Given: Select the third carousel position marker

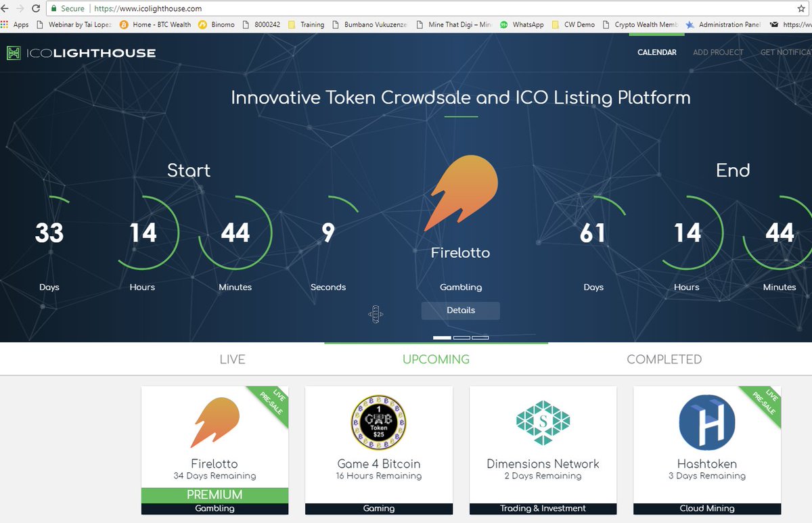Looking at the screenshot, I should (480, 337).
